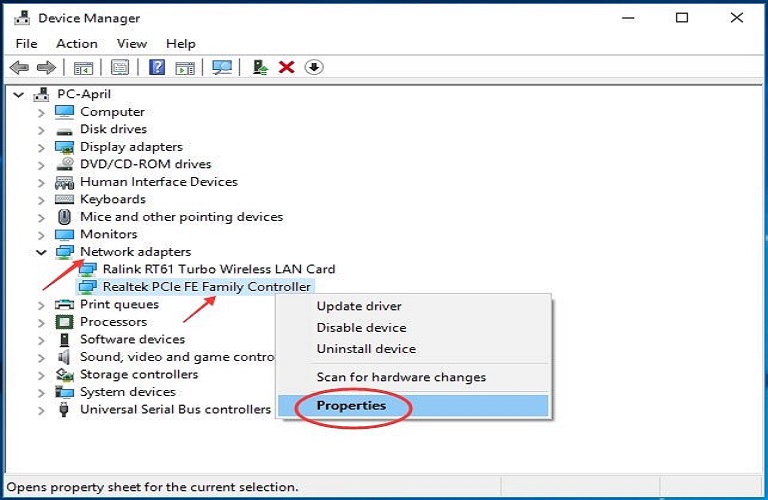
Task: Click the Properties sheet toolbar icon
Action: coord(120,67)
